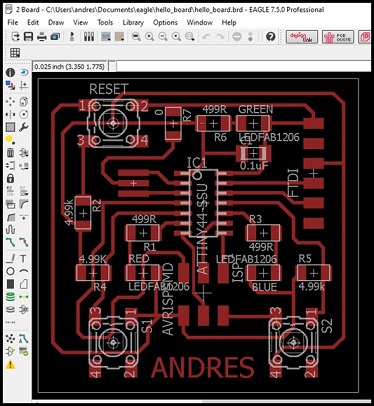Open the Errors warning triangle tool

click(10, 365)
